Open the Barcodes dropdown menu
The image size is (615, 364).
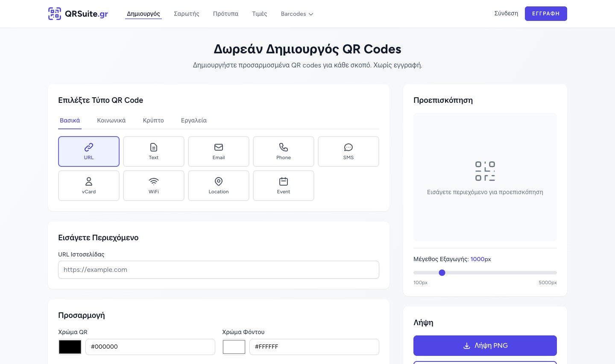coord(297,14)
